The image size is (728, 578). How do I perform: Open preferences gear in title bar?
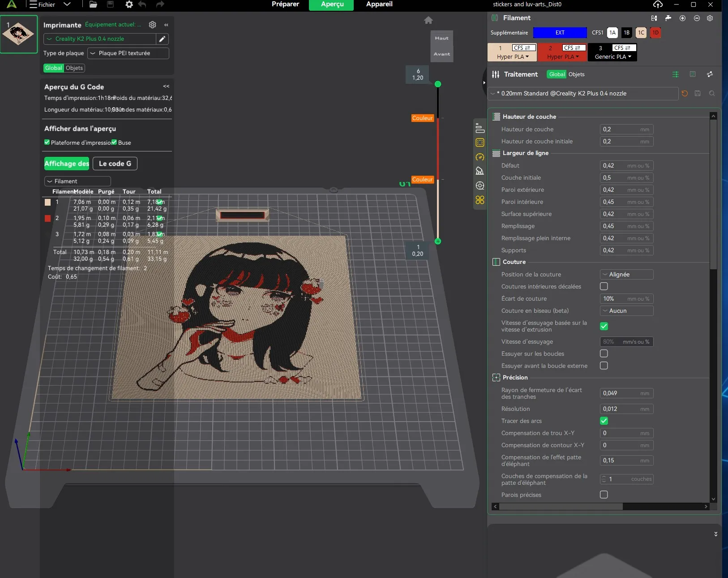tap(129, 4)
